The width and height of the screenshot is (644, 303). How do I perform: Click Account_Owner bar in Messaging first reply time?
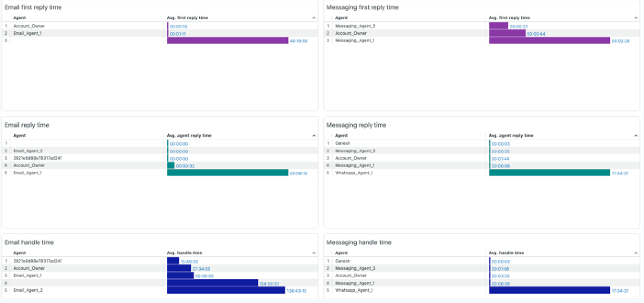(x=507, y=33)
